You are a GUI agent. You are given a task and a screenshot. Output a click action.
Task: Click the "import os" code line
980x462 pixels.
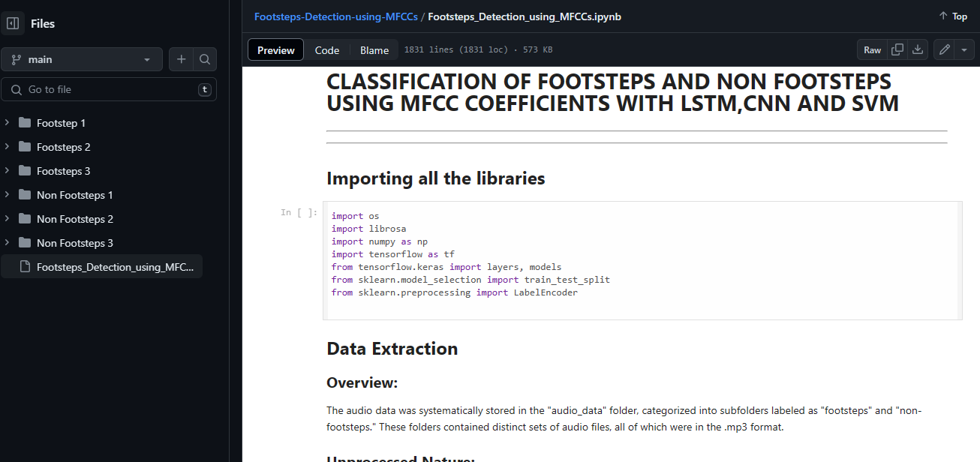[x=356, y=216]
